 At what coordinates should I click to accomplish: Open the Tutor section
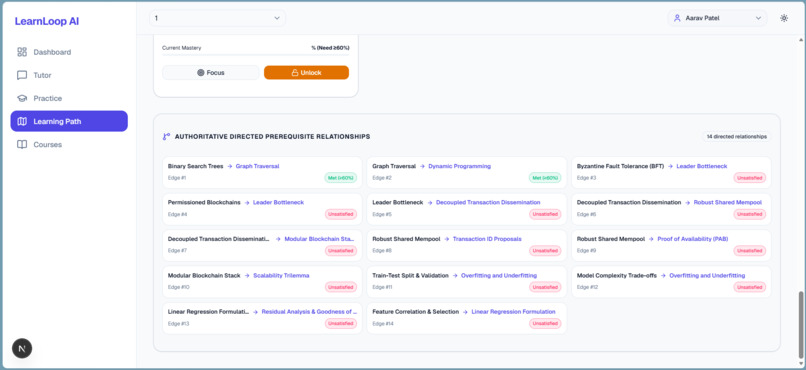pos(69,75)
